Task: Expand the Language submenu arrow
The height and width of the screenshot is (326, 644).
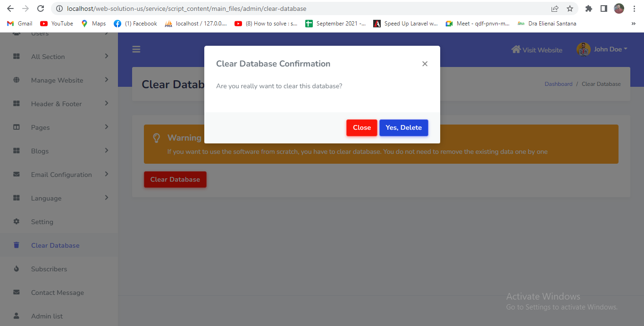Action: click(107, 198)
